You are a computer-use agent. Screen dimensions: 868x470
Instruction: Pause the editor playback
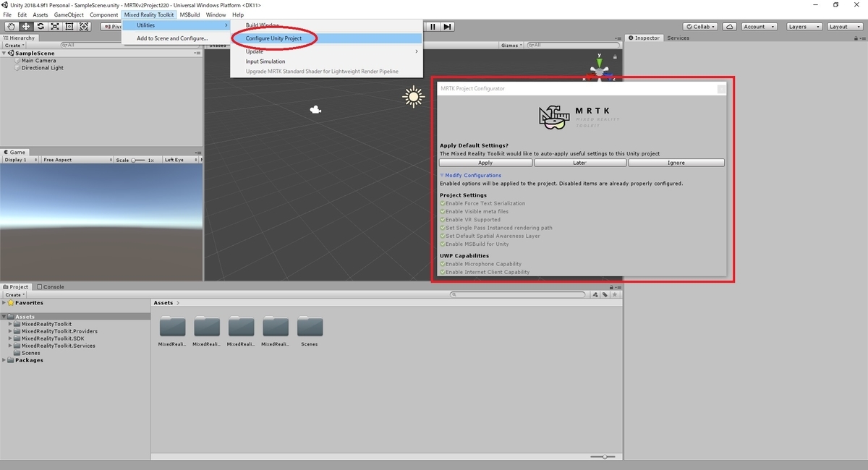click(x=433, y=27)
